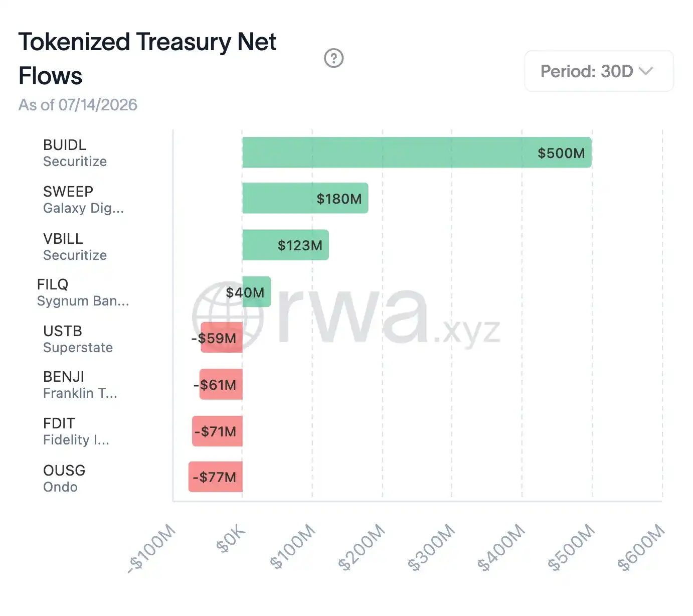This screenshot has width=693, height=616.
Task: Select the SWEEP Galaxy Dig... label
Action: [83, 200]
